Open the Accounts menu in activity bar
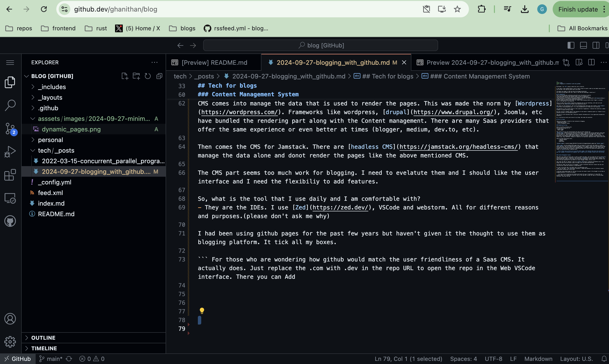609x364 pixels. [x=10, y=319]
